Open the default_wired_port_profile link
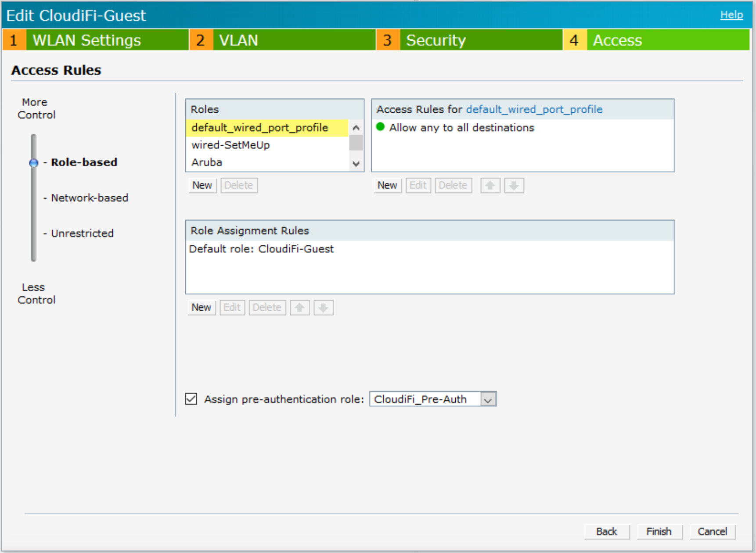 tap(534, 109)
